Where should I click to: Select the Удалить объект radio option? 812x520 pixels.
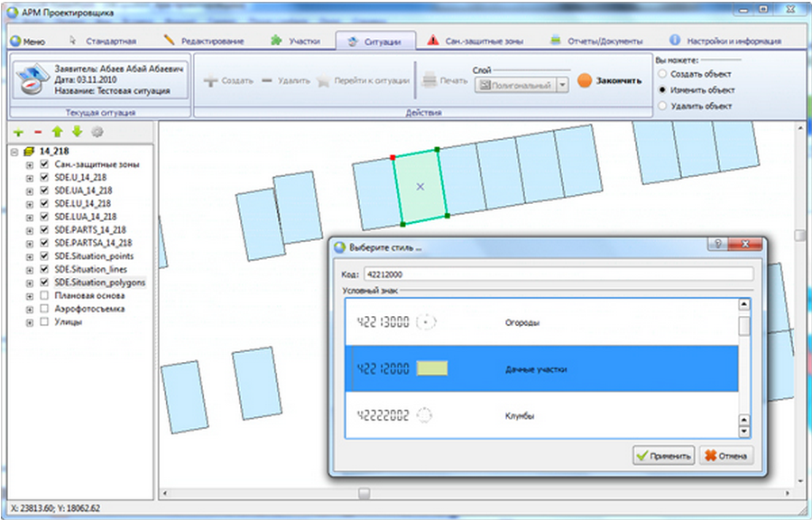(663, 107)
